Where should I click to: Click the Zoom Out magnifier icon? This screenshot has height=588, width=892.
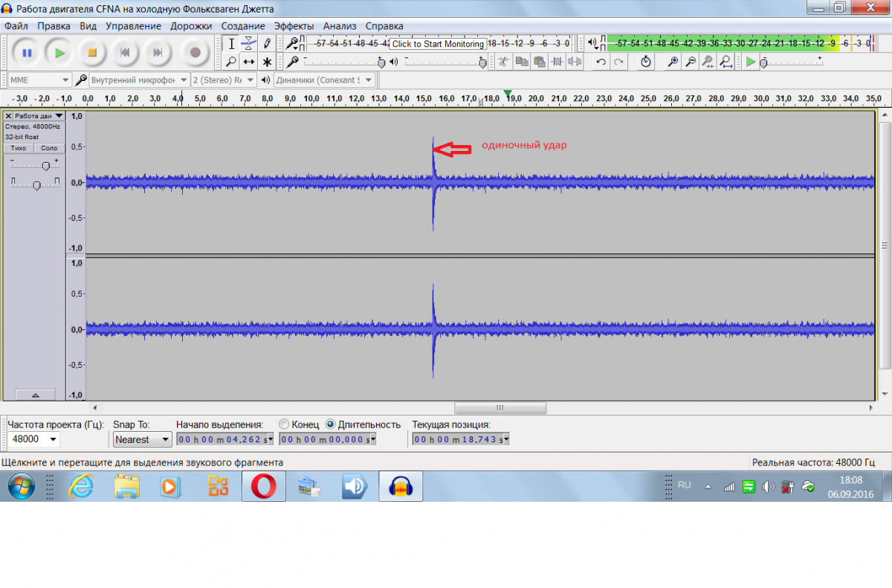click(x=690, y=62)
